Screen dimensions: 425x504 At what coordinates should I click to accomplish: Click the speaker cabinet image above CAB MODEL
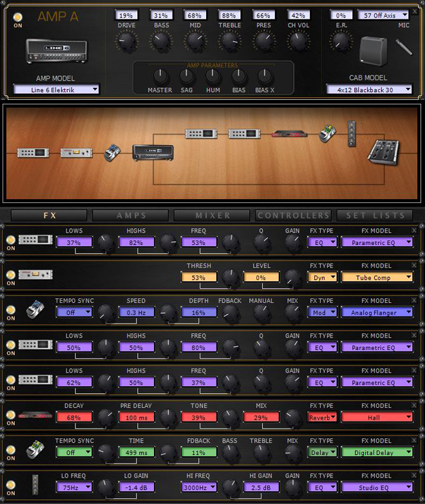coord(373,51)
